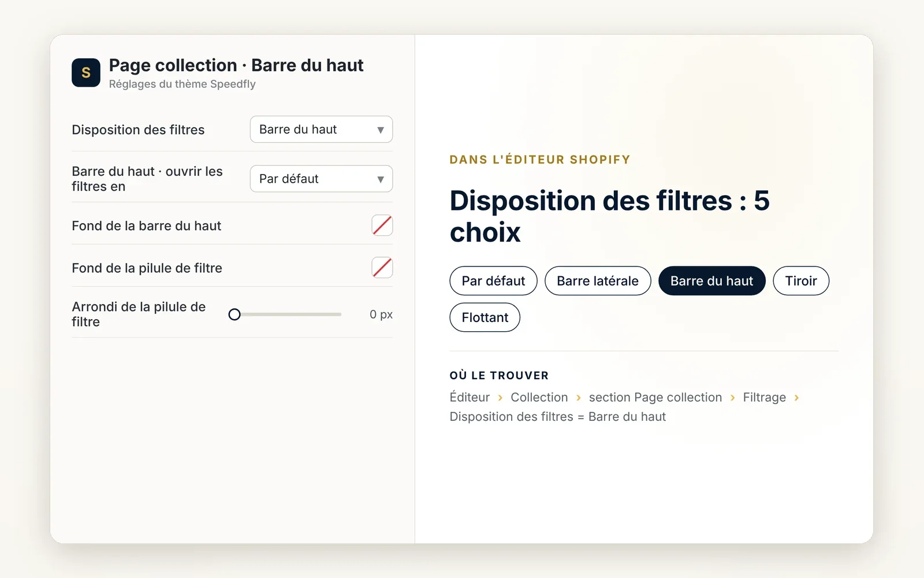Click the Disposition des filtres : 5 choix heading
The height and width of the screenshot is (578, 924).
tap(610, 217)
